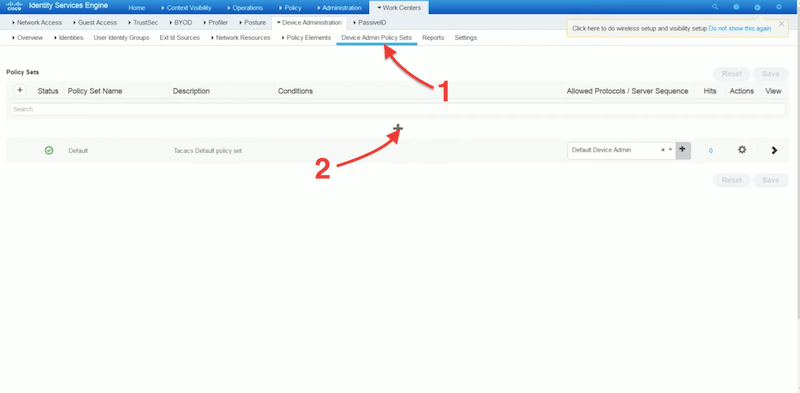Expand the PassiveID submenu
The height and width of the screenshot is (393, 800).
tap(369, 22)
